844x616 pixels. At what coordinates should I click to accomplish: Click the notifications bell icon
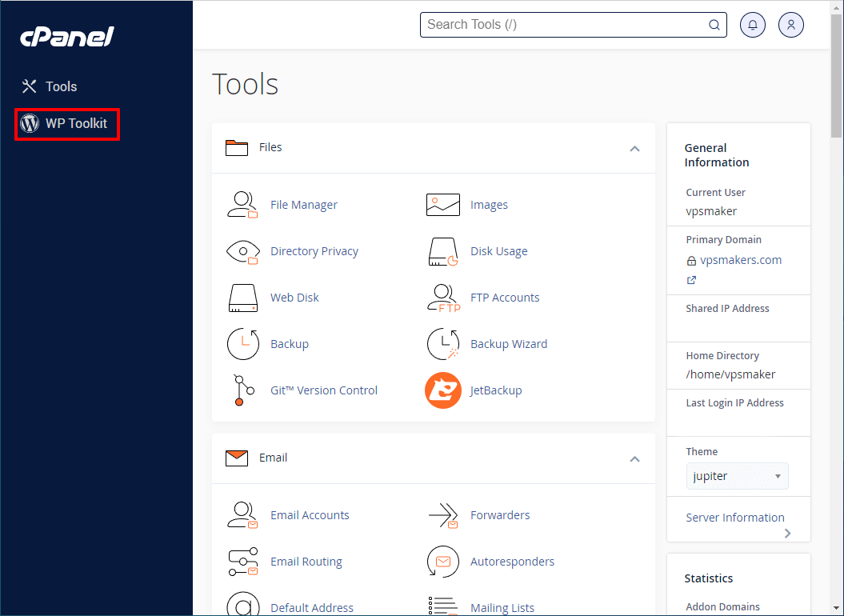pos(753,25)
